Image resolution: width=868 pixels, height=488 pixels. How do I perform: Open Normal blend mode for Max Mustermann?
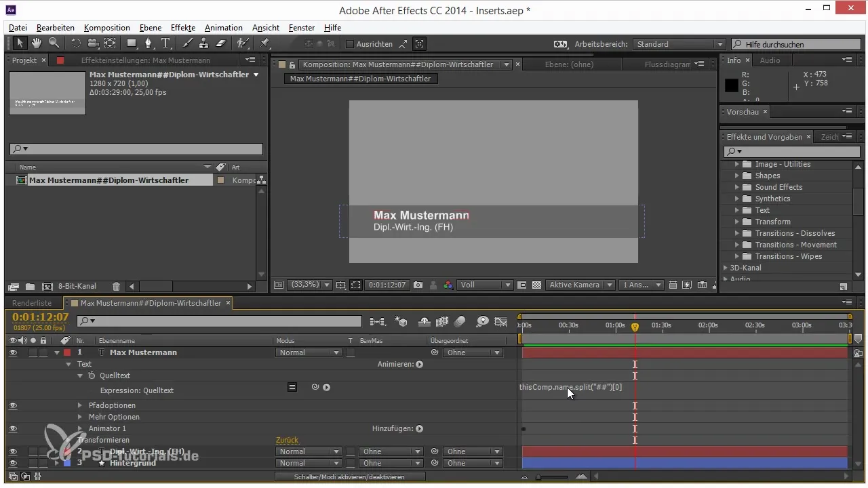click(309, 352)
